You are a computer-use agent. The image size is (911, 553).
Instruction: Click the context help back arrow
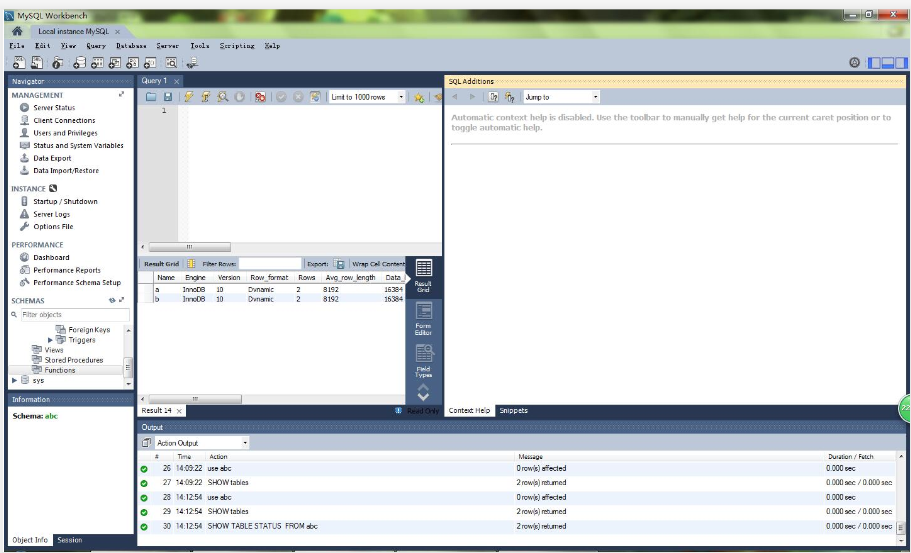coord(455,97)
